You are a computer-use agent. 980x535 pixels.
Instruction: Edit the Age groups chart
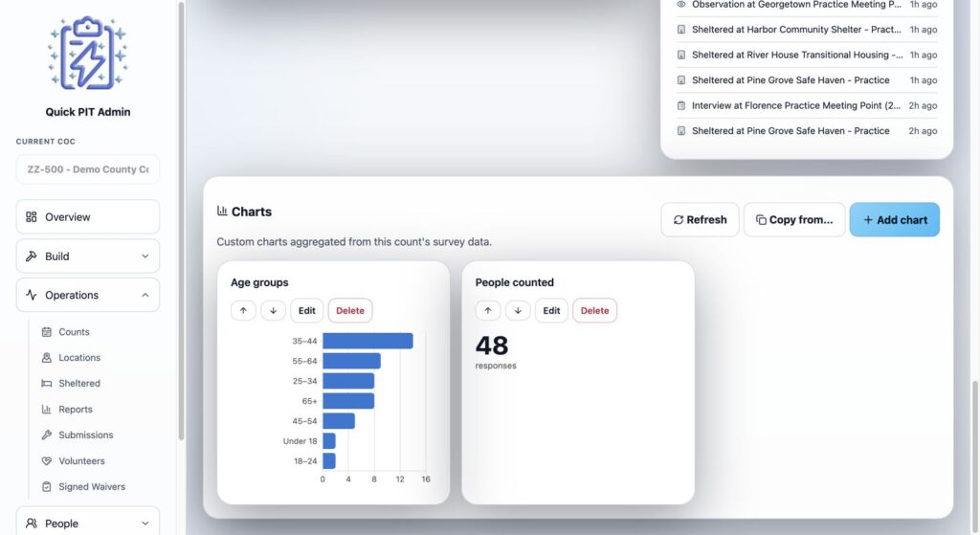(307, 311)
